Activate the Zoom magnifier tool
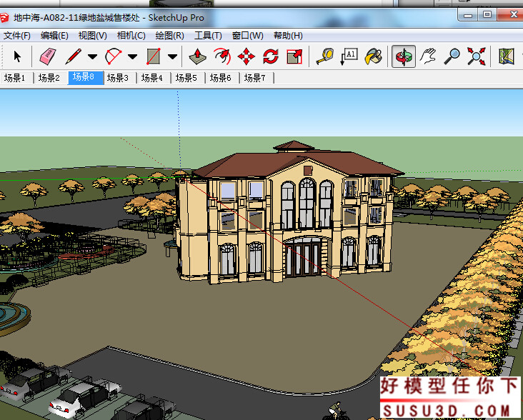Screen dimensions: 523x420 point(452,56)
